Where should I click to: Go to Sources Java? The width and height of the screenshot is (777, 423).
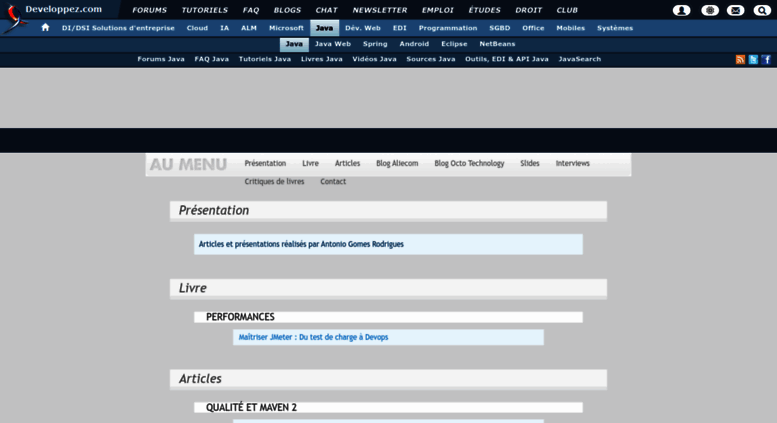click(431, 59)
